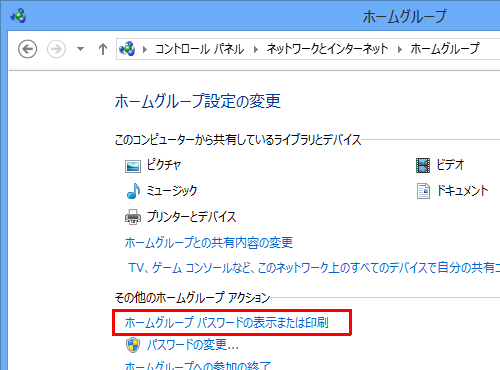Viewport: 500px width, 370px height.
Task: Click the ホームグループ window title text
Action: tap(404, 16)
